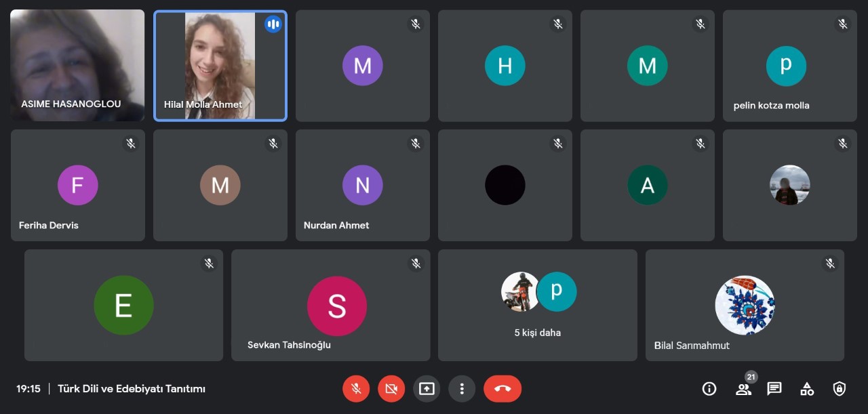This screenshot has height=414, width=868.
Task: Click the brown M avatar tile
Action: [220, 185]
